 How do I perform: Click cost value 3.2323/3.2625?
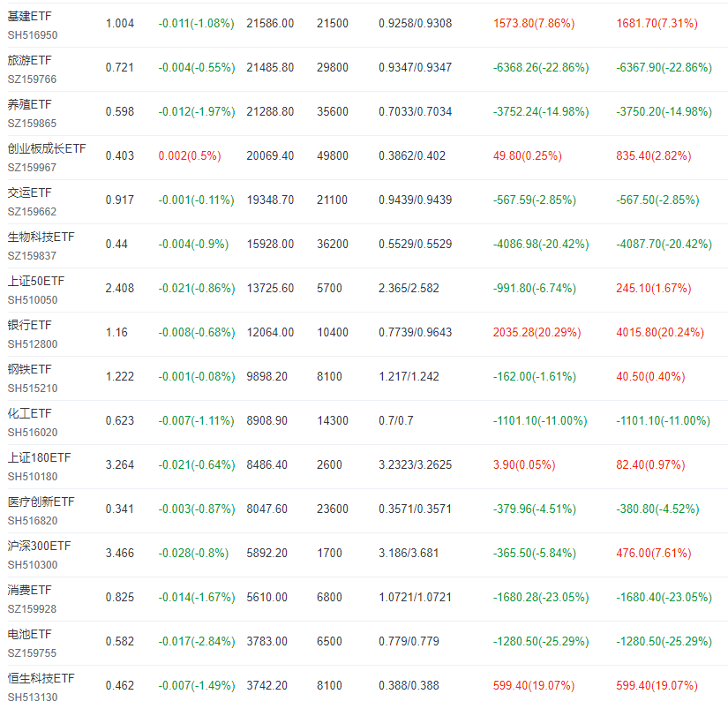(415, 464)
